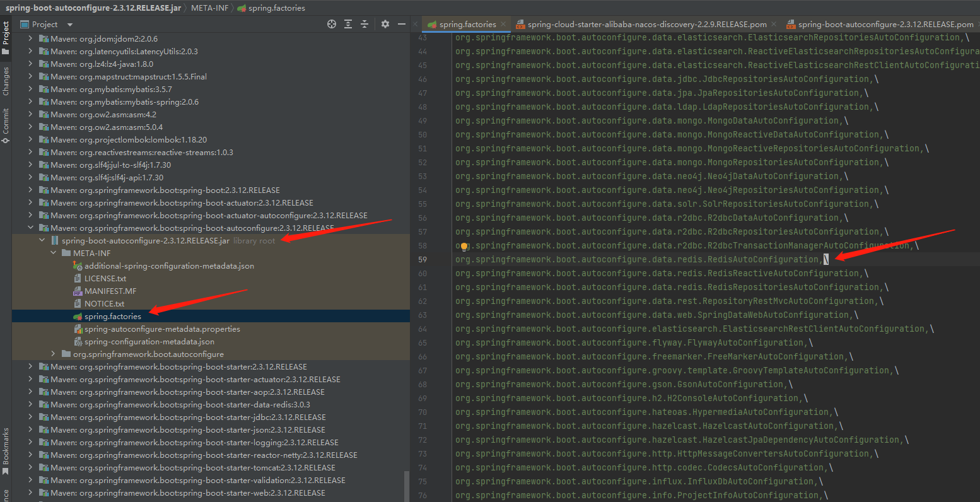This screenshot has width=980, height=502.
Task: Expand Maven: org.jdom:jdom2:2.0.6 node
Action: [30, 38]
